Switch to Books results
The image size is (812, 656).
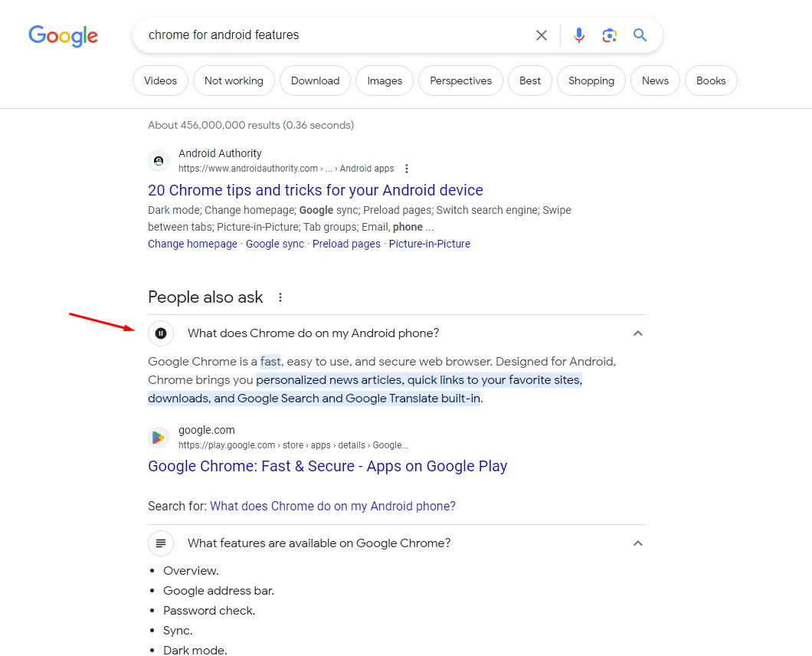(x=711, y=80)
